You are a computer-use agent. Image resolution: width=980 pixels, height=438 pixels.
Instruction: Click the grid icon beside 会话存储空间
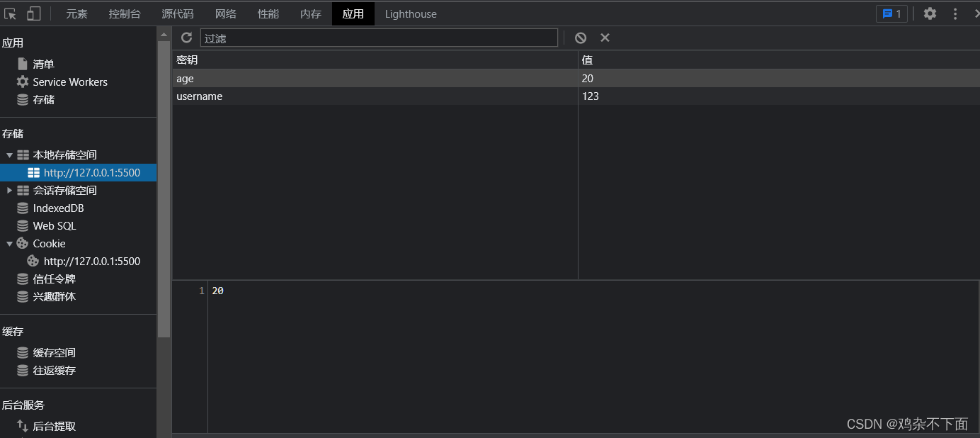click(23, 190)
